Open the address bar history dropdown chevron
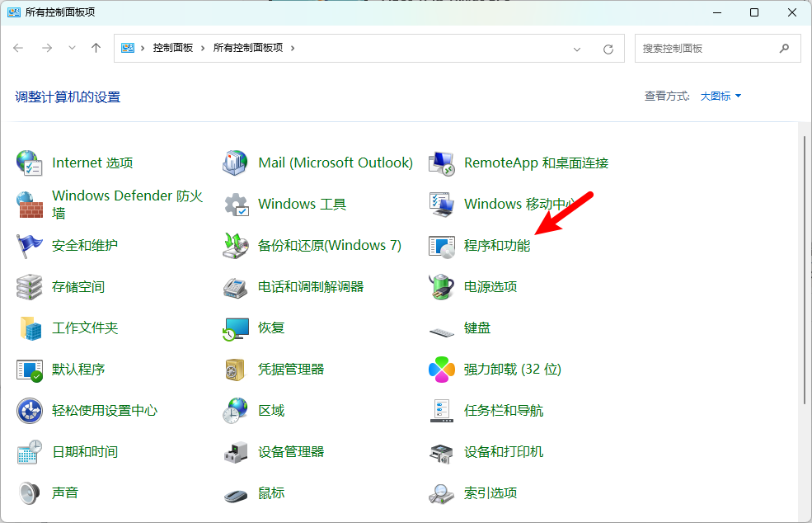The width and height of the screenshot is (812, 523). point(577,49)
